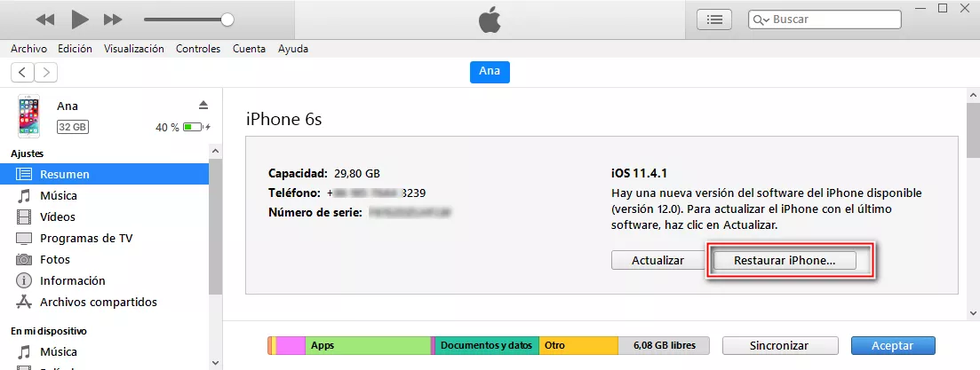Click the iPhone device thumbnail
This screenshot has height=370, width=980.
point(28,116)
